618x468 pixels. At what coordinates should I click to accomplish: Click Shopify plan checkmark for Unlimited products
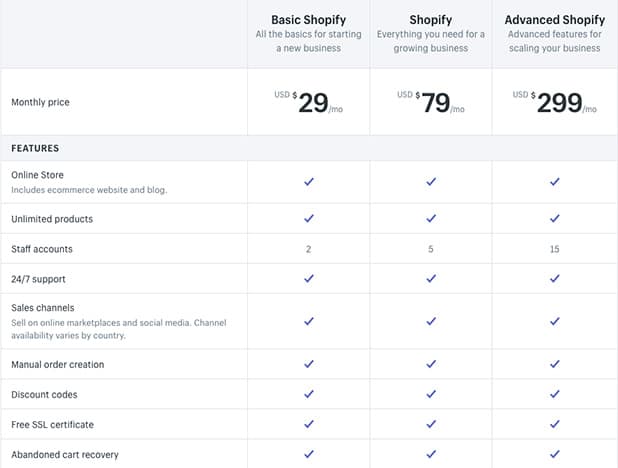tap(431, 218)
